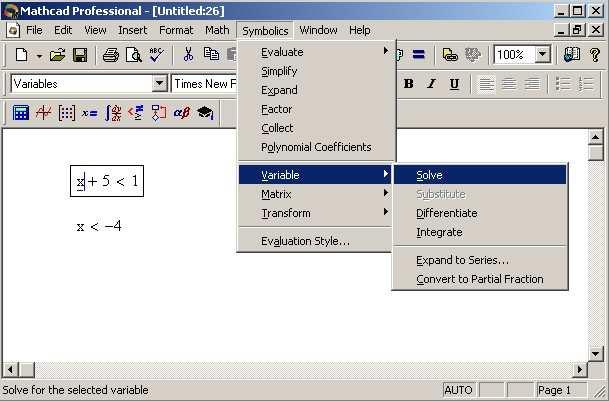Image resolution: width=609 pixels, height=401 pixels.
Task: Insert hyperlink icon in the toolbar
Action: coord(450,55)
